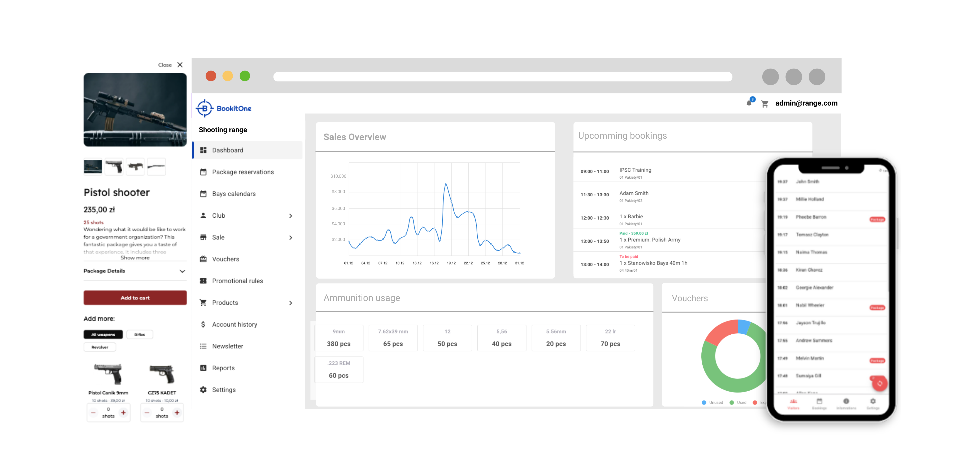Click the Add to cart button
The height and width of the screenshot is (467, 980).
point(135,298)
